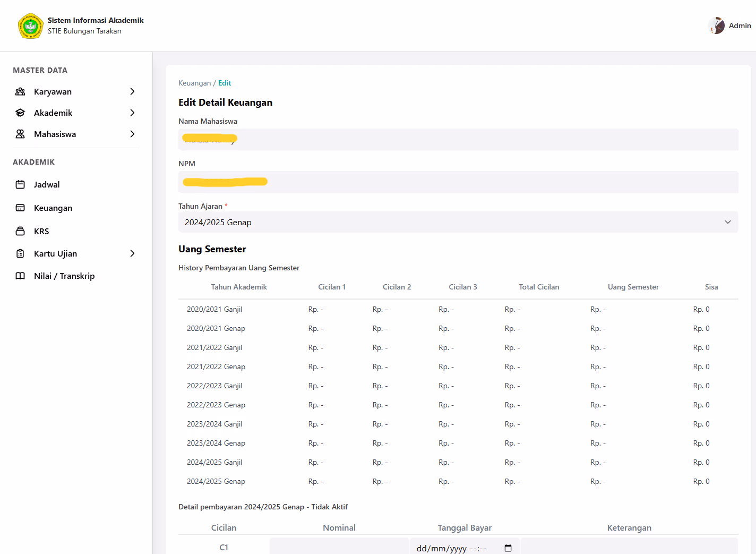
Task: Click the Karyawan people icon
Action: (x=20, y=92)
